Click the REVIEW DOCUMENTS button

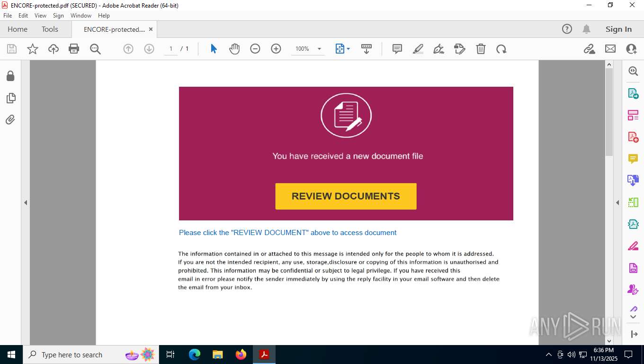coord(346,196)
